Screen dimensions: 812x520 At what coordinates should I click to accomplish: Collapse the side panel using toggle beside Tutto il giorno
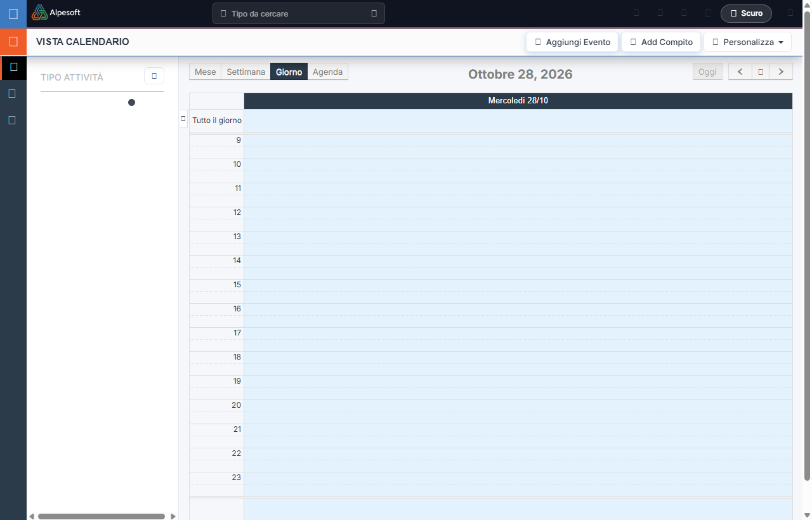click(x=183, y=119)
